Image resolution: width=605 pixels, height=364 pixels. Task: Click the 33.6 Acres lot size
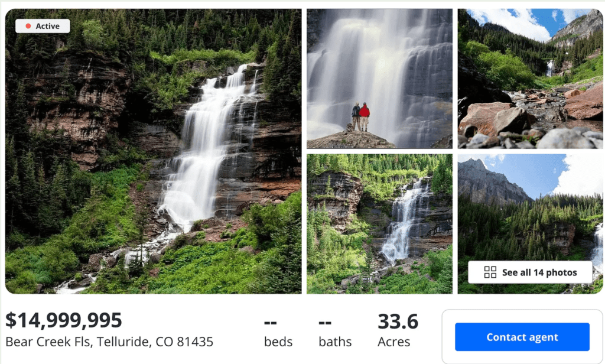click(398, 330)
